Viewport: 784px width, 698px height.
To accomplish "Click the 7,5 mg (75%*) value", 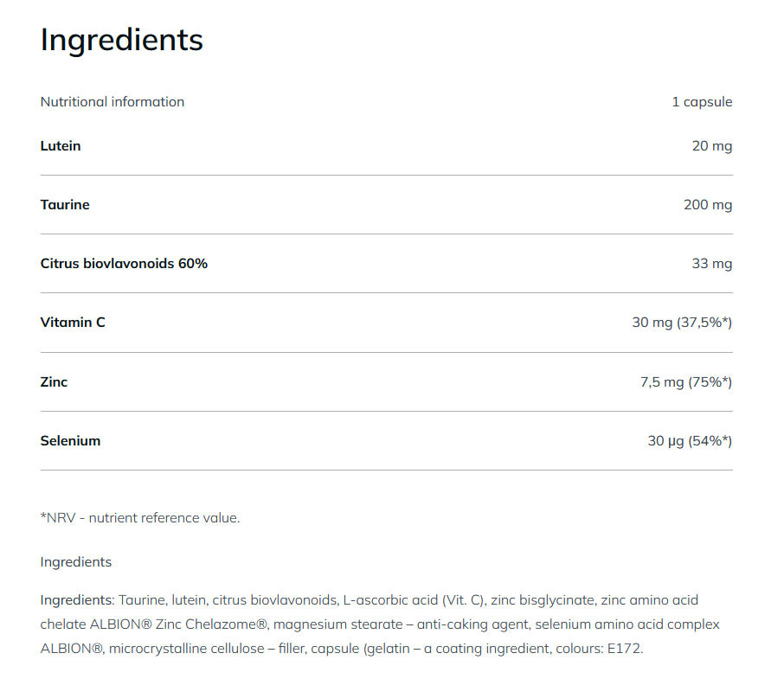I will click(x=685, y=381).
